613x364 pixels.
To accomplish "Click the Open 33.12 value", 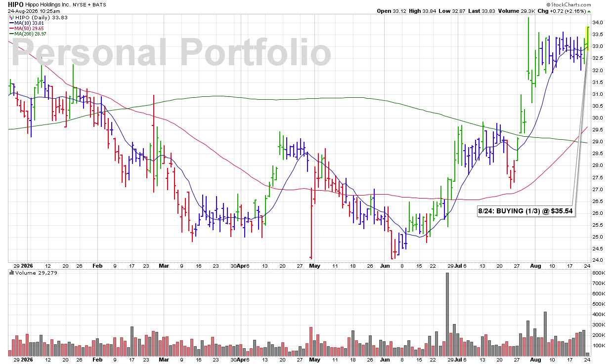I will click(x=391, y=10).
